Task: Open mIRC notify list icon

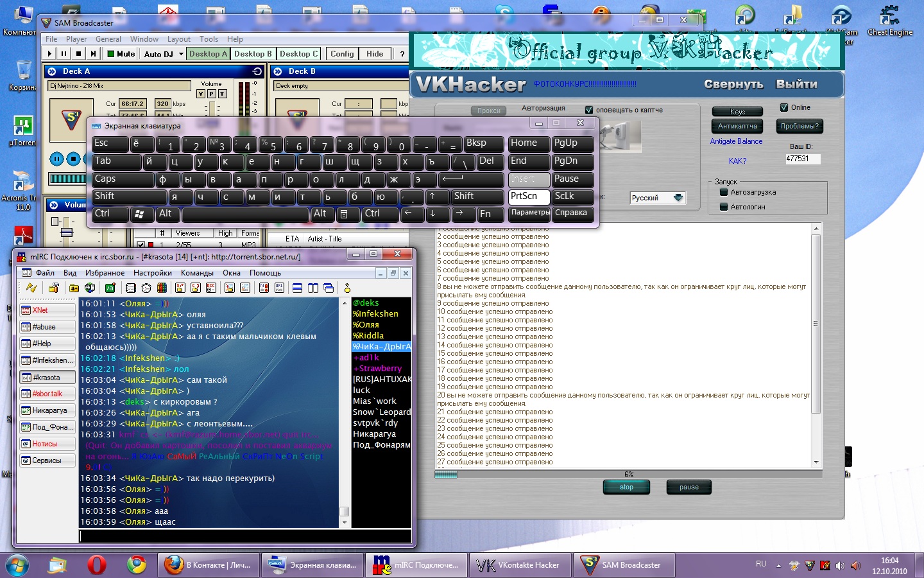Action: coord(264,288)
